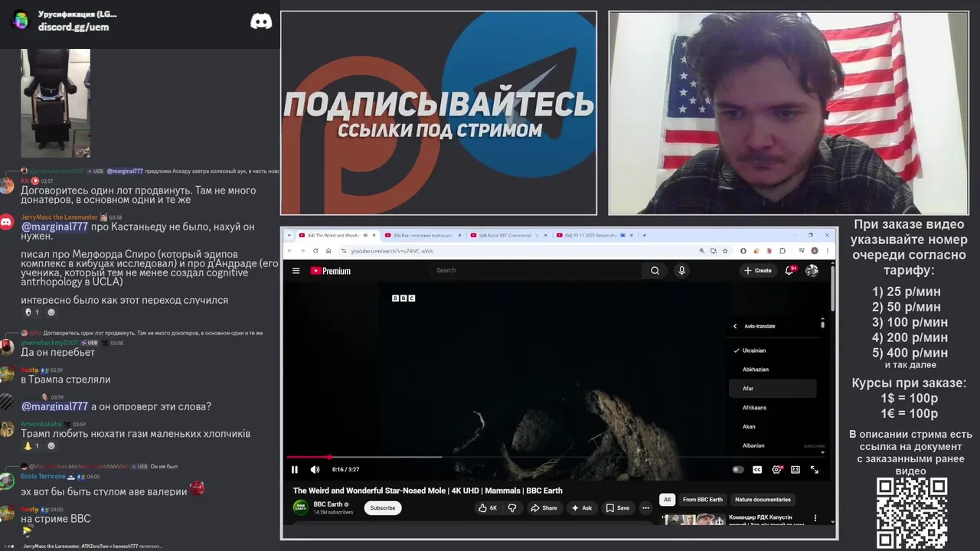The height and width of the screenshot is (551, 980).
Task: Like the video with thumbs up
Action: pos(487,507)
